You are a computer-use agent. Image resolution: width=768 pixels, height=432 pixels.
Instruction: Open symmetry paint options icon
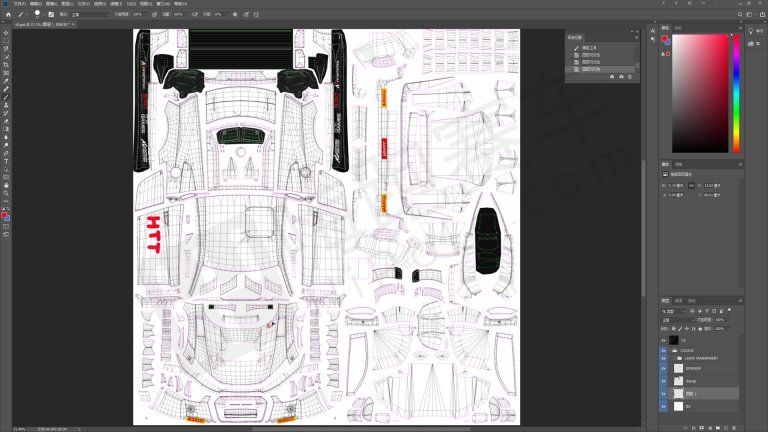tap(256, 15)
